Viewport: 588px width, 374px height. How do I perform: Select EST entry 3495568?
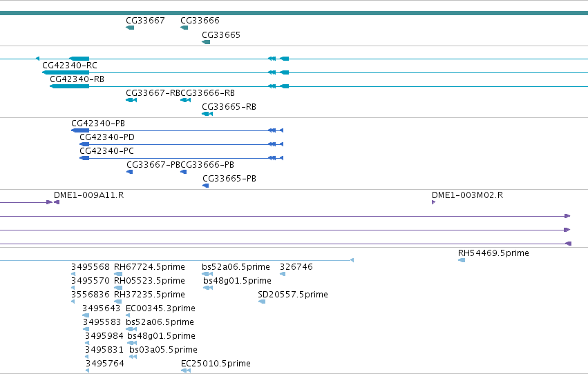[91, 267]
